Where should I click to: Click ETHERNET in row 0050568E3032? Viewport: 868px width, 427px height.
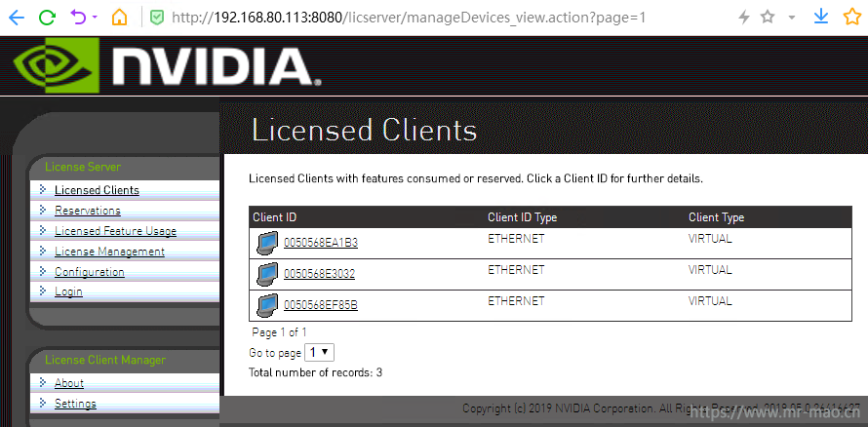tap(516, 270)
